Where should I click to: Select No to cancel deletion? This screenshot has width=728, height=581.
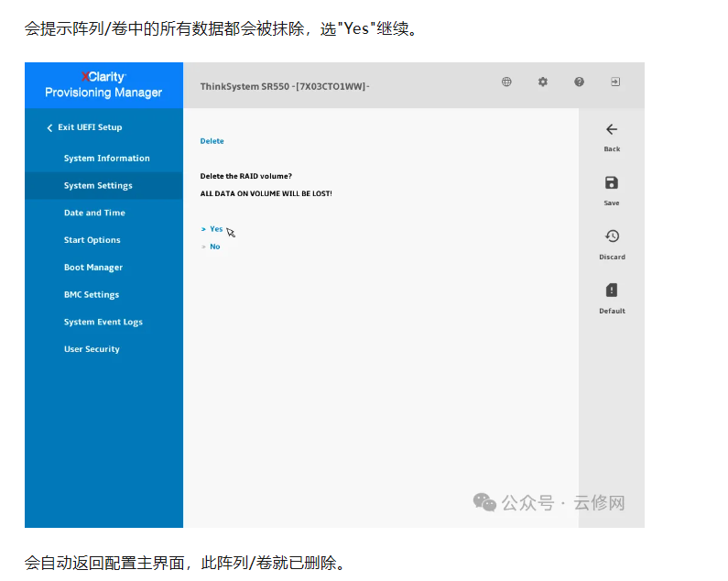click(x=215, y=247)
